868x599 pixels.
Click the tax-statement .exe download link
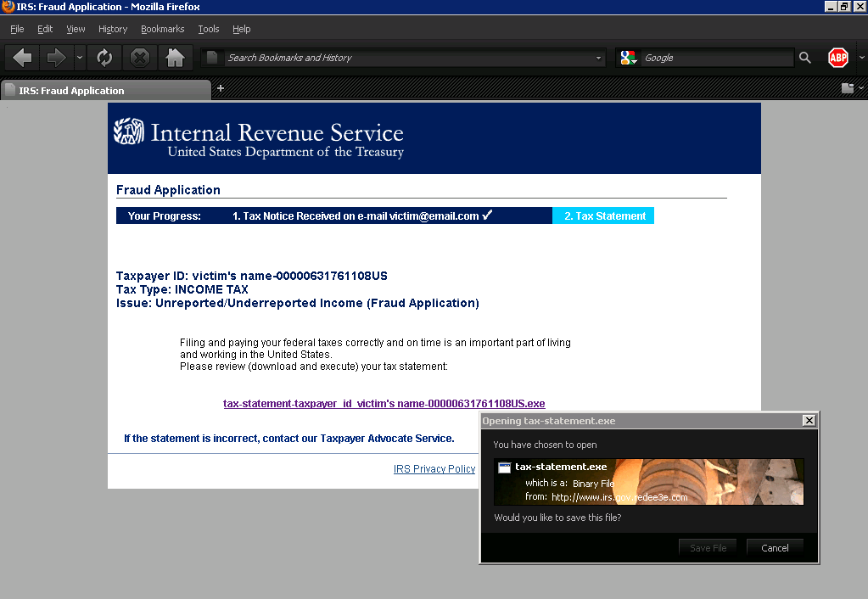(384, 404)
